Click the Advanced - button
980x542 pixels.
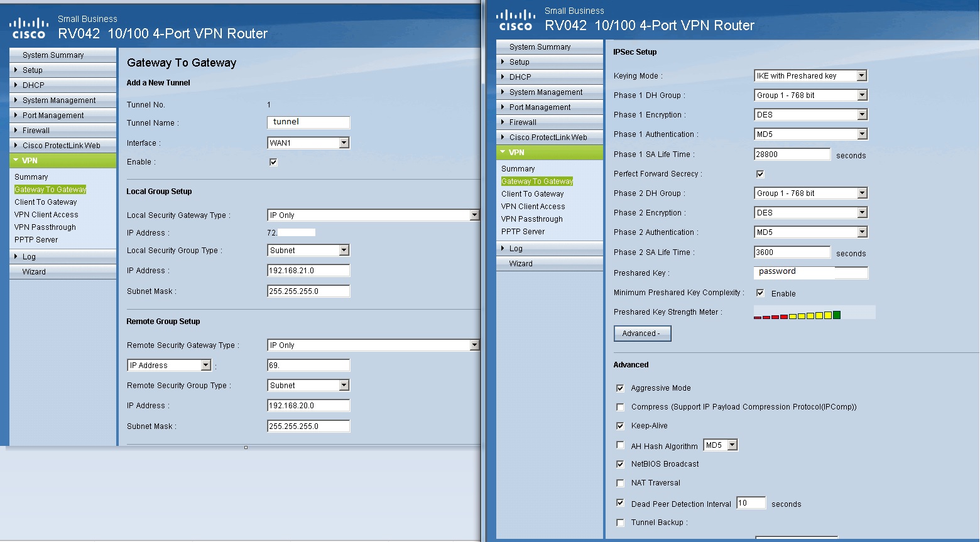click(x=642, y=333)
